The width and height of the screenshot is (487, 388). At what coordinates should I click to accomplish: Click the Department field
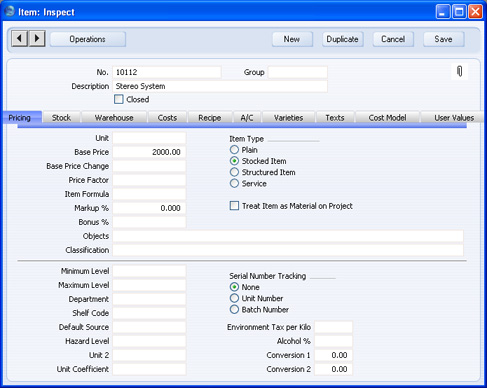(x=149, y=299)
